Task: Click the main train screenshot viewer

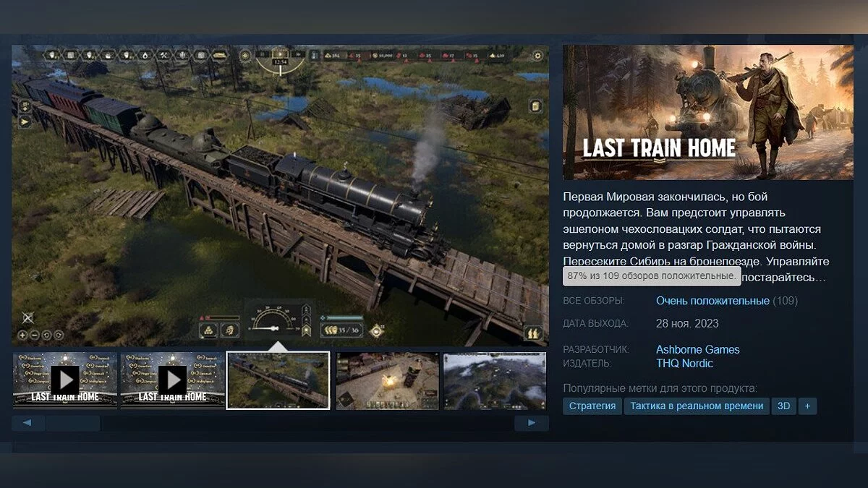Action: [x=280, y=195]
